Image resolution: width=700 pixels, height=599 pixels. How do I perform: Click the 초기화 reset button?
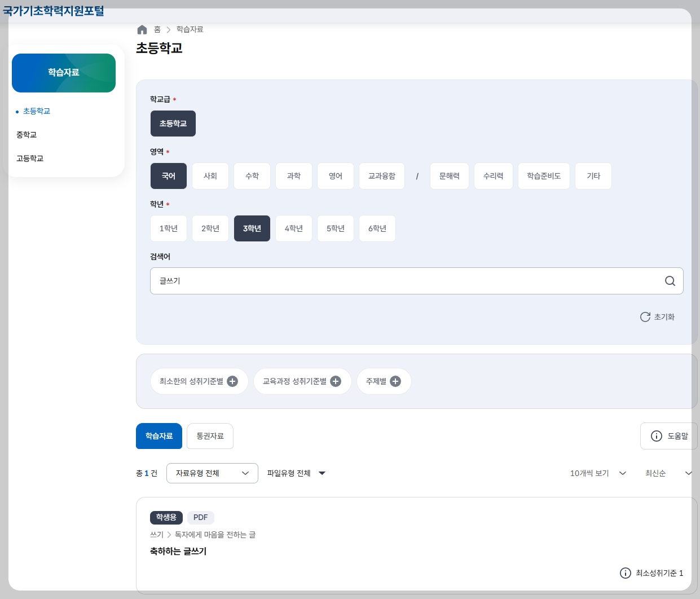click(657, 317)
